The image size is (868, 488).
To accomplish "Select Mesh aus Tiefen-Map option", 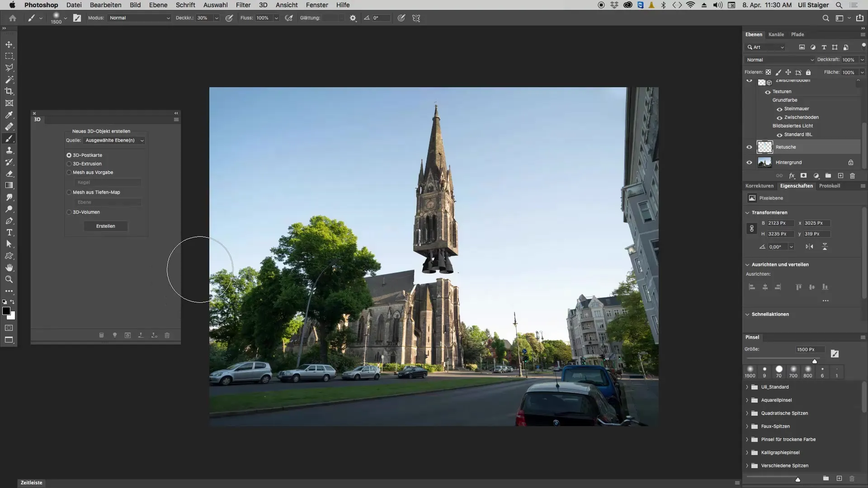I will tap(69, 192).
